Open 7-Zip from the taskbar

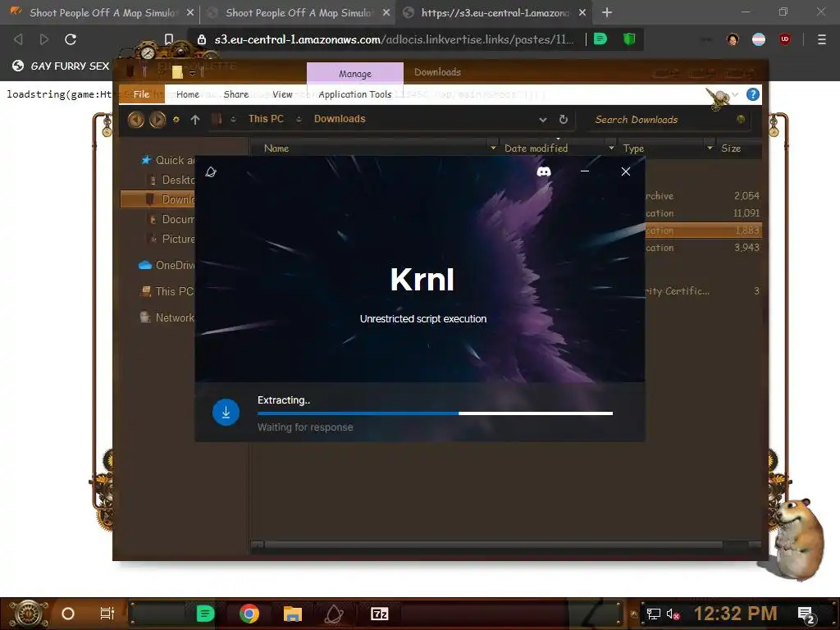point(379,614)
